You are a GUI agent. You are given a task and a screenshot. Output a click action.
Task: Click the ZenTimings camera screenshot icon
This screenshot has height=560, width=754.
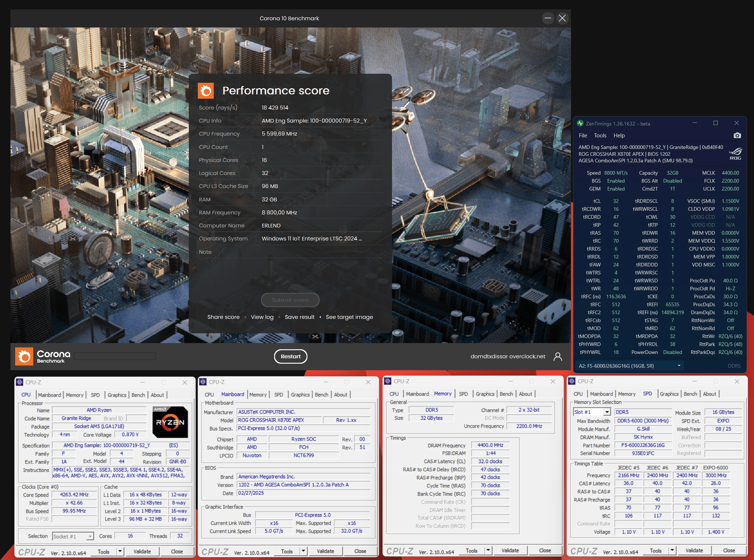[737, 135]
